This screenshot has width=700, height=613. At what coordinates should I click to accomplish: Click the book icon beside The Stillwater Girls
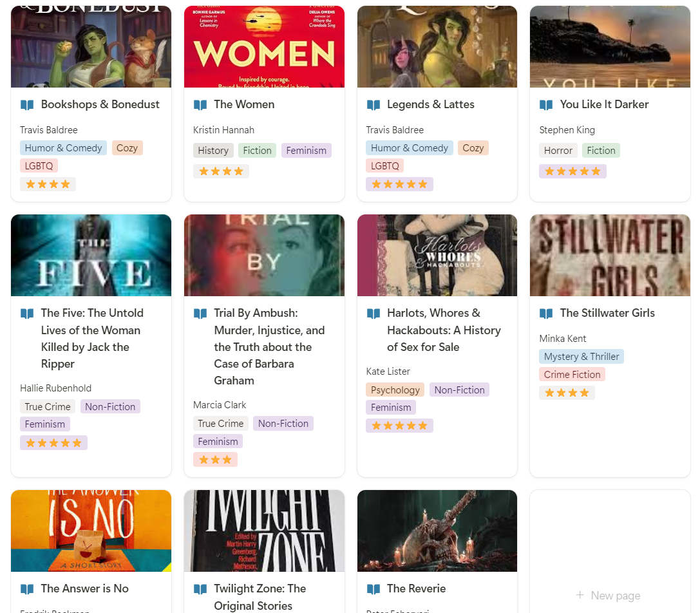point(546,314)
